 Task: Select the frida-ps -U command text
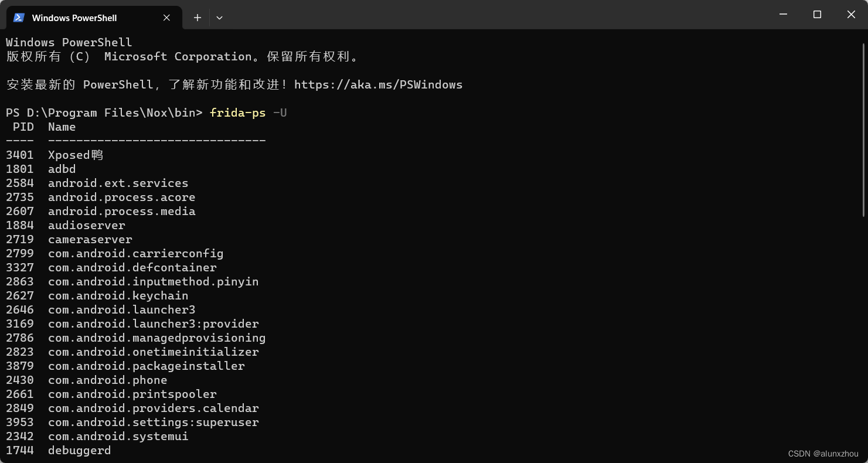tap(247, 113)
